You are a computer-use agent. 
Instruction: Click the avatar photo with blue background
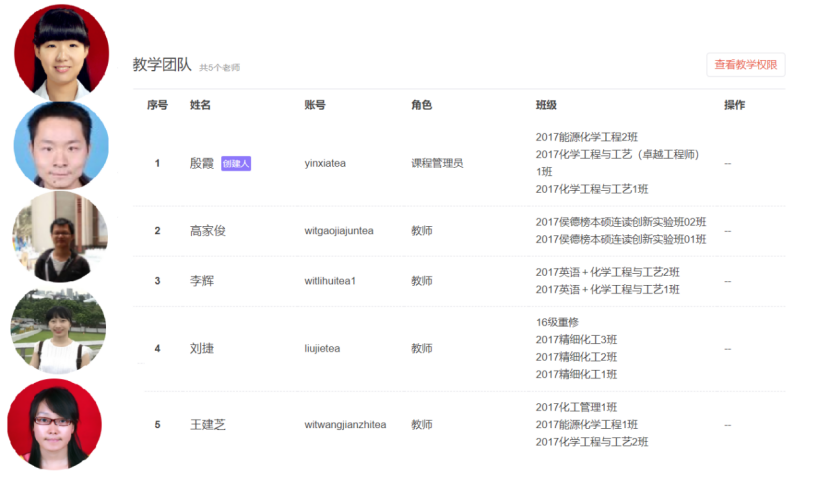[x=61, y=145]
